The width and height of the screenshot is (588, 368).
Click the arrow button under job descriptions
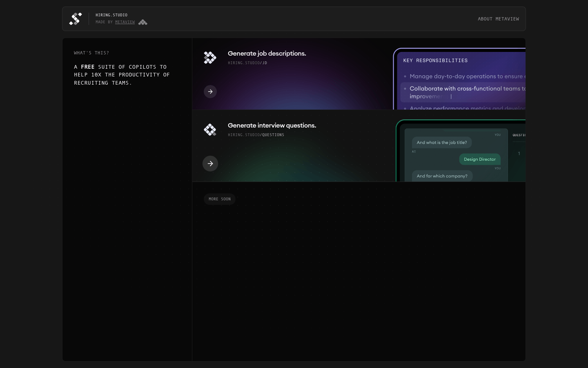(210, 92)
